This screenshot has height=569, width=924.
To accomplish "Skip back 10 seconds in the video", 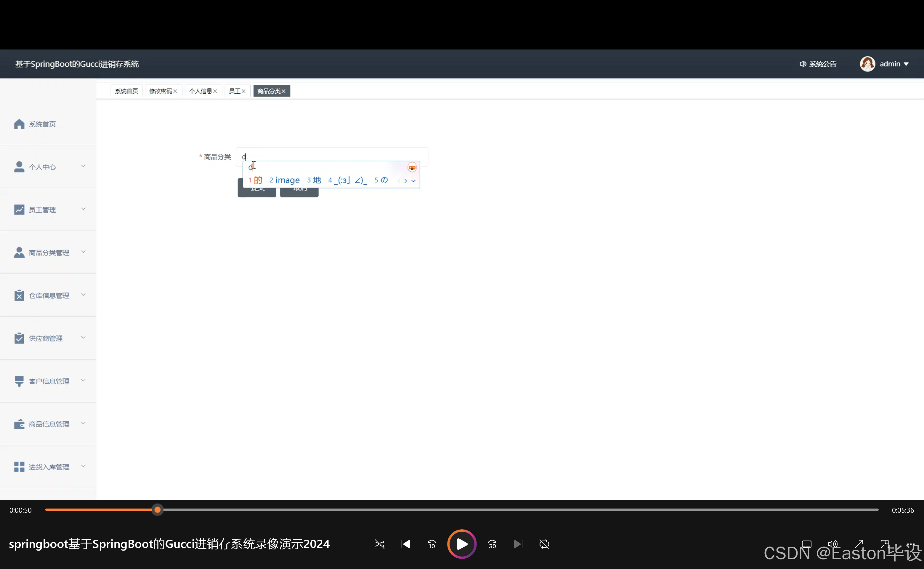I will point(431,544).
